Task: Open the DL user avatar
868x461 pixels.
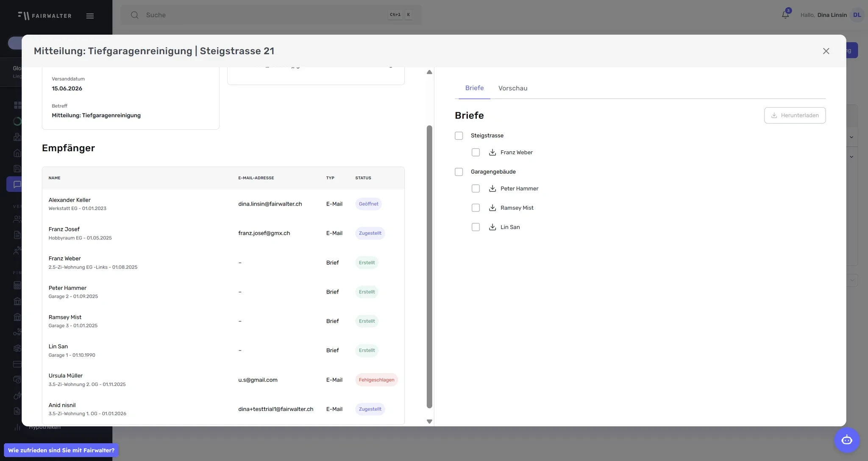Action: coord(857,15)
